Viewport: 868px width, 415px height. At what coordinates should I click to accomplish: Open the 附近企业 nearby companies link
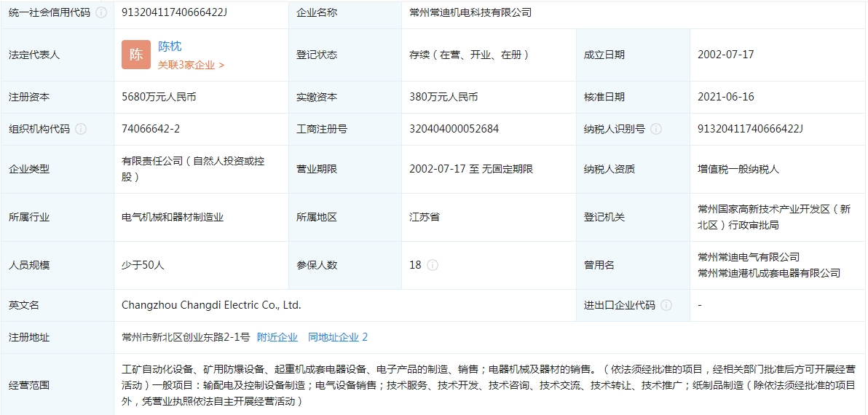tap(277, 337)
